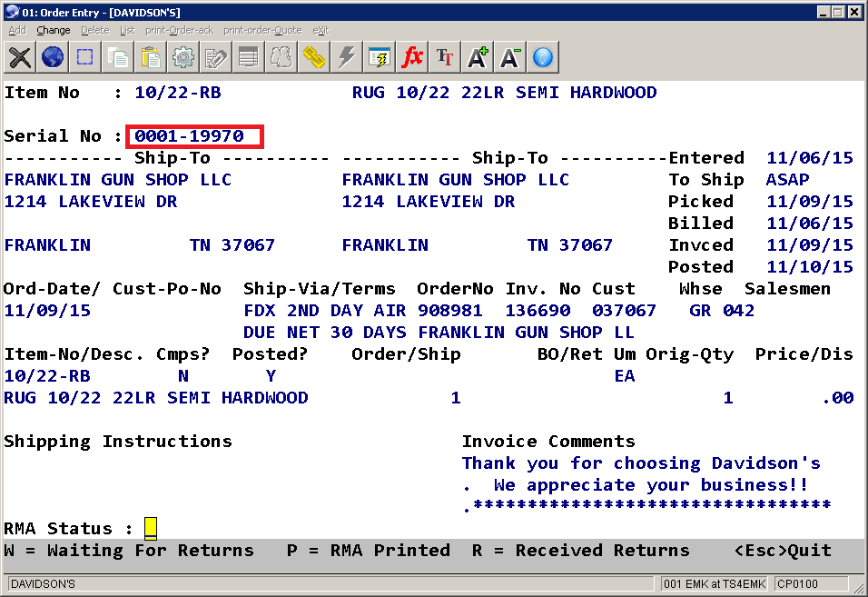
Task: Click the Picked date 11/09/15
Action: point(810,202)
